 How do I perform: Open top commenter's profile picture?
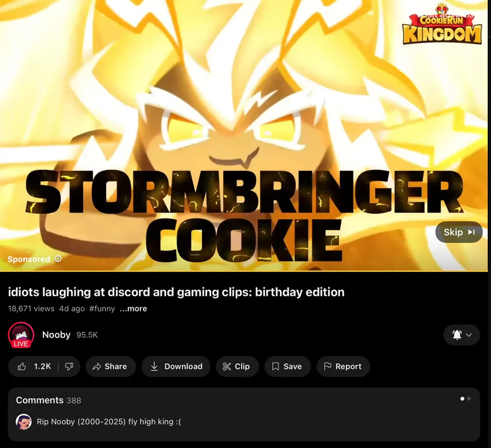click(x=24, y=422)
